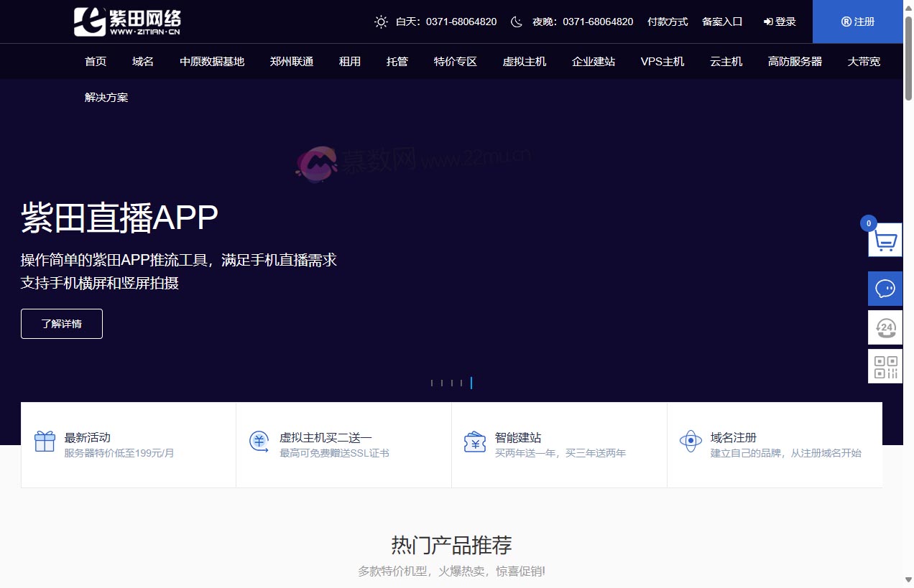Screen dimensions: 914x588
Task: Click the 24-hour phone support icon
Action: tap(885, 328)
